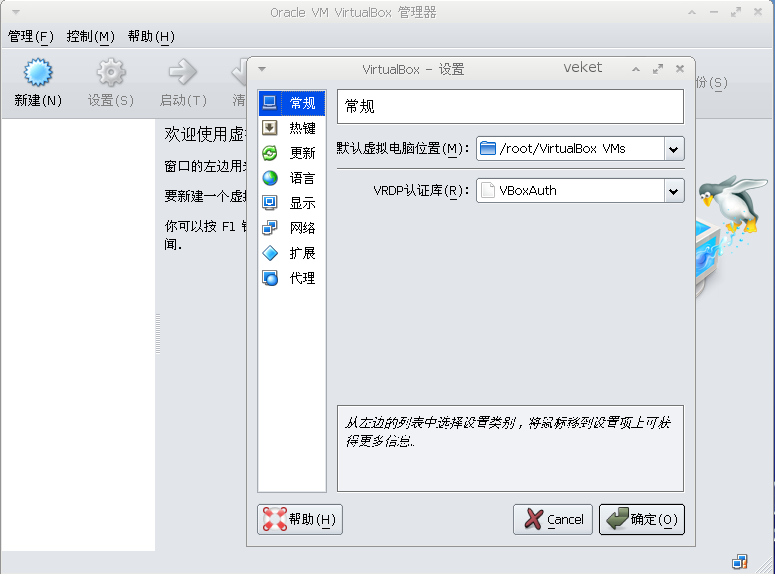This screenshot has height=574, width=775.
Task: Click the italic hint text box
Action: click(510, 448)
